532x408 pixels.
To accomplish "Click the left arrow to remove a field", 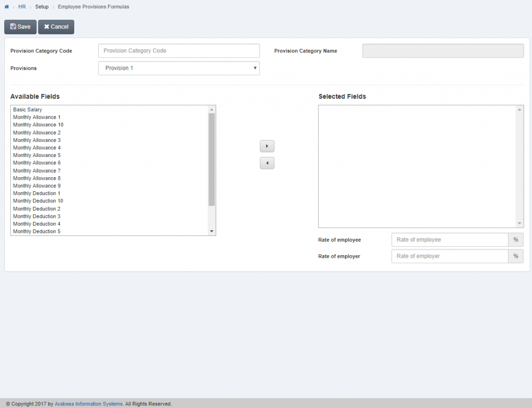I will pos(267,163).
